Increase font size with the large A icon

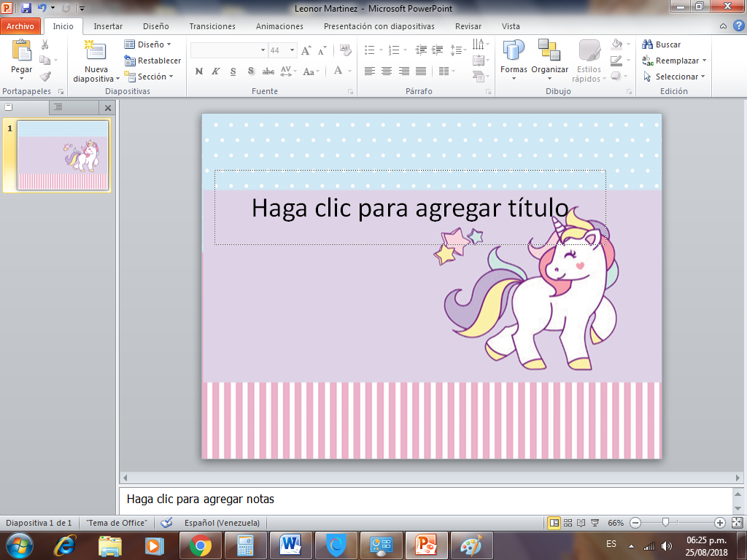click(306, 50)
